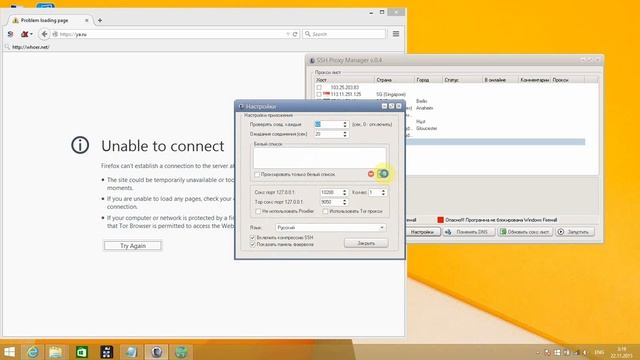Screen dimensions: 640x360
Task: Click the ENG language indicator in the tray
Action: click(599, 352)
